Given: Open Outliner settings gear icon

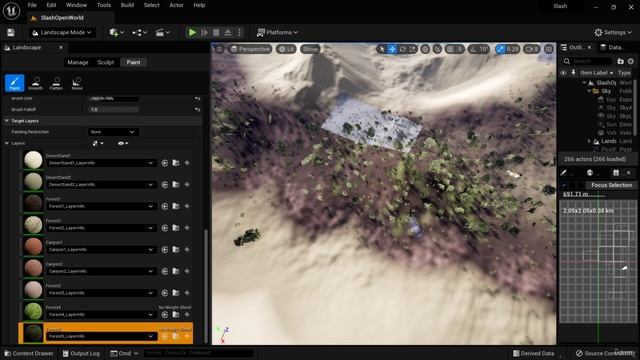Looking at the screenshot, I should (x=631, y=61).
